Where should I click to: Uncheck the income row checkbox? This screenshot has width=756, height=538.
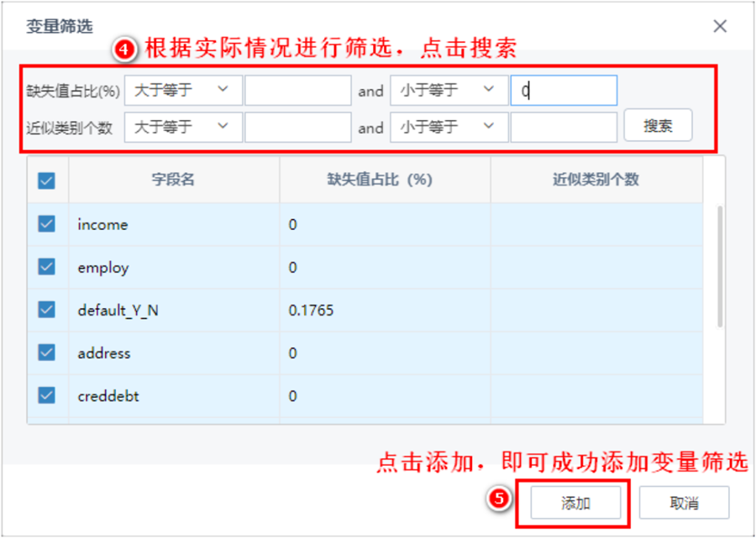(46, 224)
